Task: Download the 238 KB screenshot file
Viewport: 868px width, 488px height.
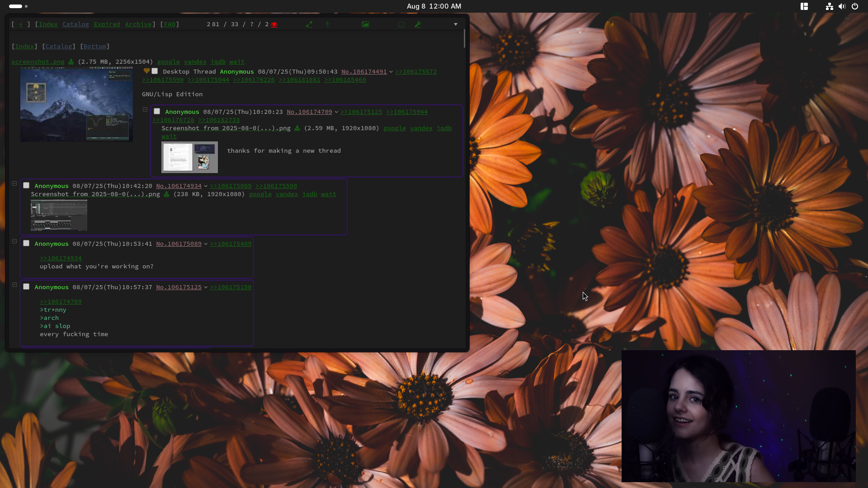Action: [166, 194]
